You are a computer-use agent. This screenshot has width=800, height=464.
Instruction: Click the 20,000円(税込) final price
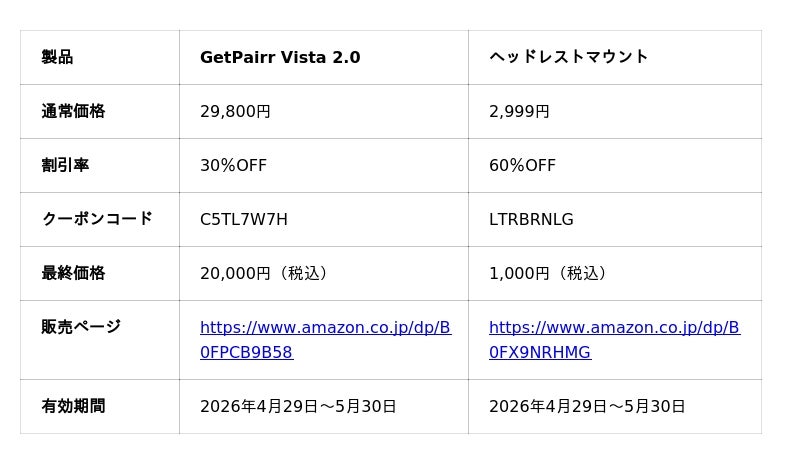(264, 274)
